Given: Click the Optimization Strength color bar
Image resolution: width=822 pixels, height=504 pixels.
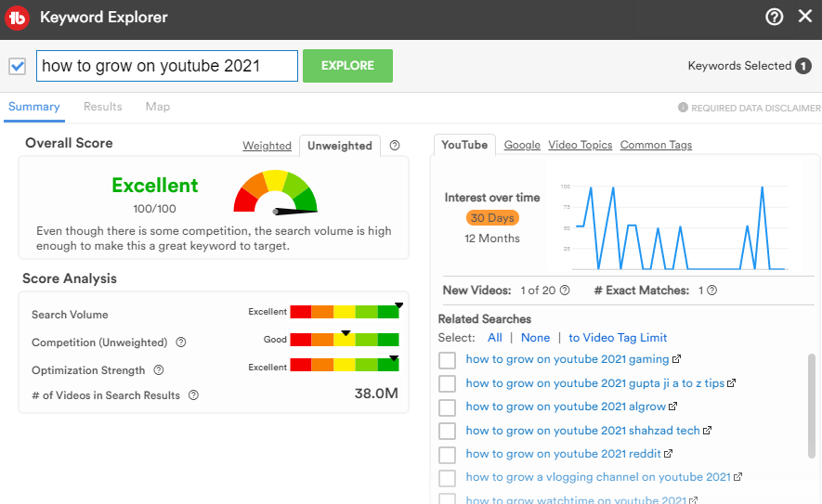Looking at the screenshot, I should click(x=345, y=365).
